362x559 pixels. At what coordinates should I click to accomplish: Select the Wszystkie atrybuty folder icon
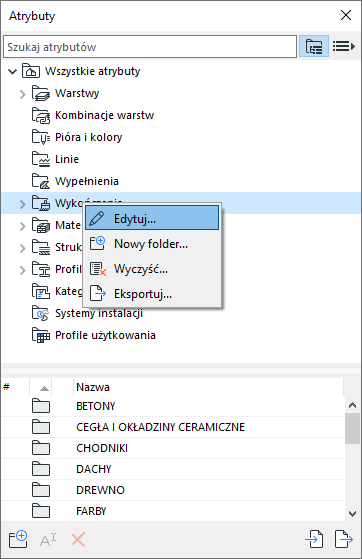point(31,71)
